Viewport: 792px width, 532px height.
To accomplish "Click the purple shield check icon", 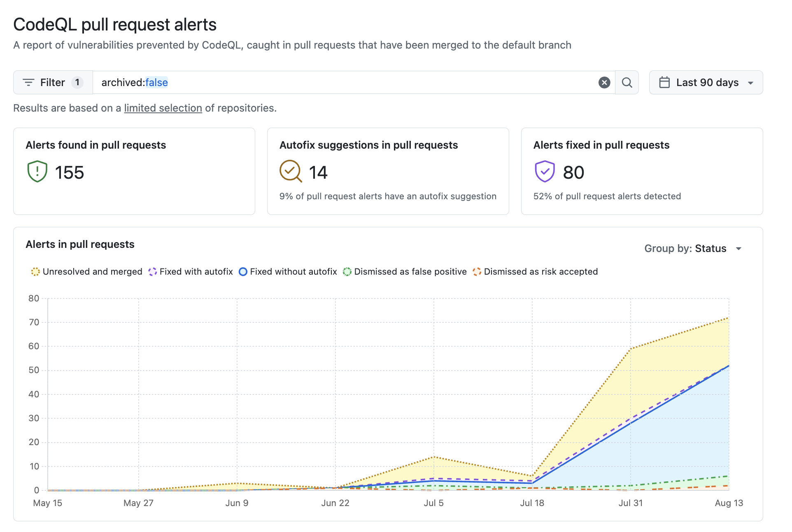I will 545,171.
